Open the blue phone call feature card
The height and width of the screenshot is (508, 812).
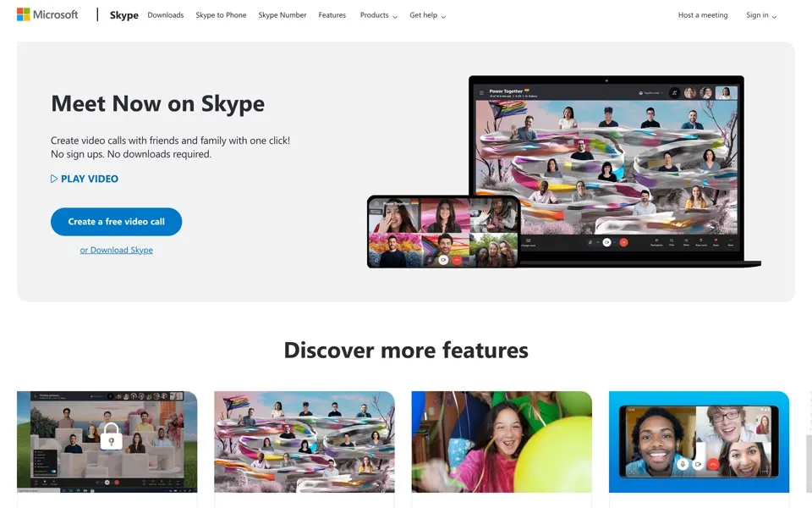pyautogui.click(x=700, y=442)
